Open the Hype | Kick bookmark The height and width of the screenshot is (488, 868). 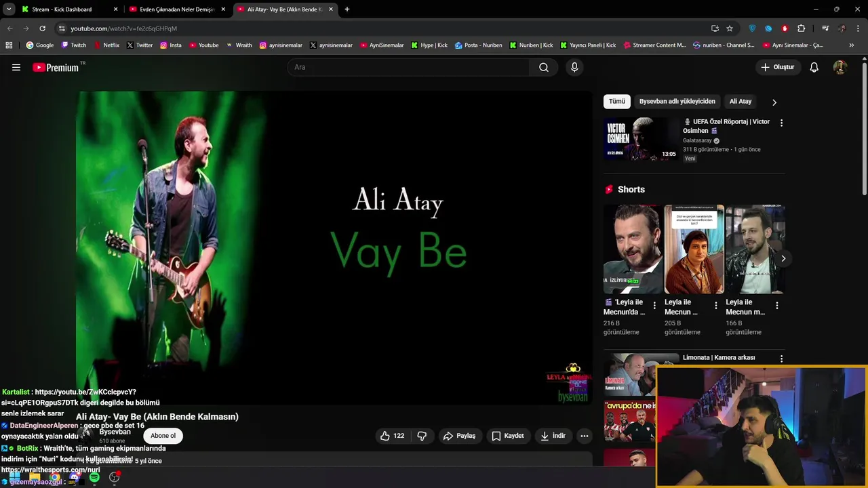(429, 45)
